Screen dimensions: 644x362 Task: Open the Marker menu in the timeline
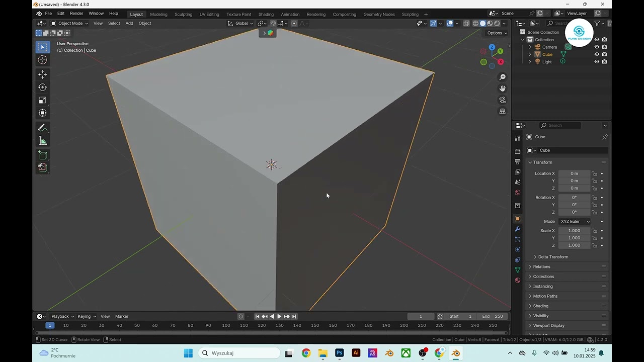122,316
